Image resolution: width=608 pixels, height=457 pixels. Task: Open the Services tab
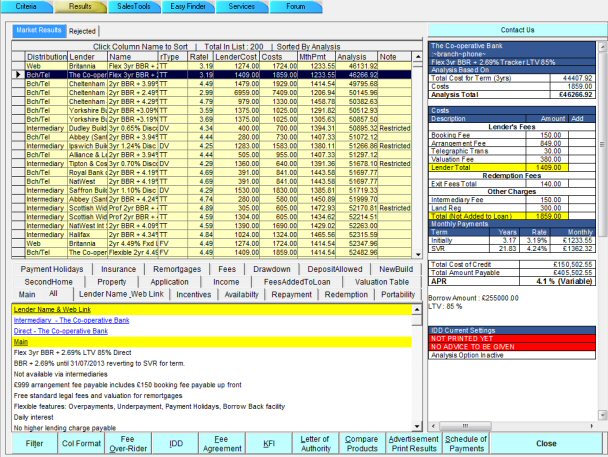pos(242,7)
